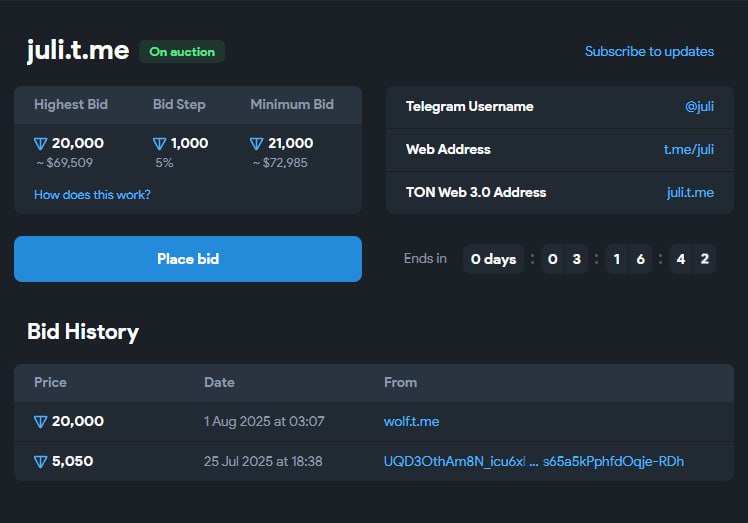748x523 pixels.
Task: Click the Minimum Bid column header
Action: tap(292, 105)
